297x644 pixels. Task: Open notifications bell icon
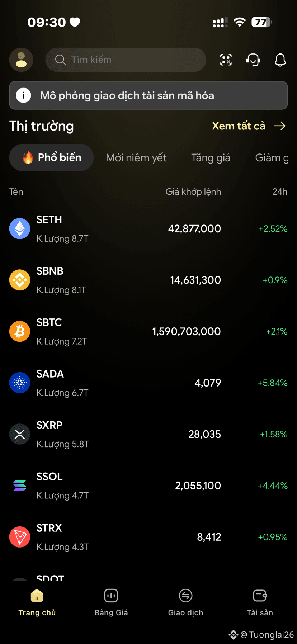pyautogui.click(x=280, y=60)
